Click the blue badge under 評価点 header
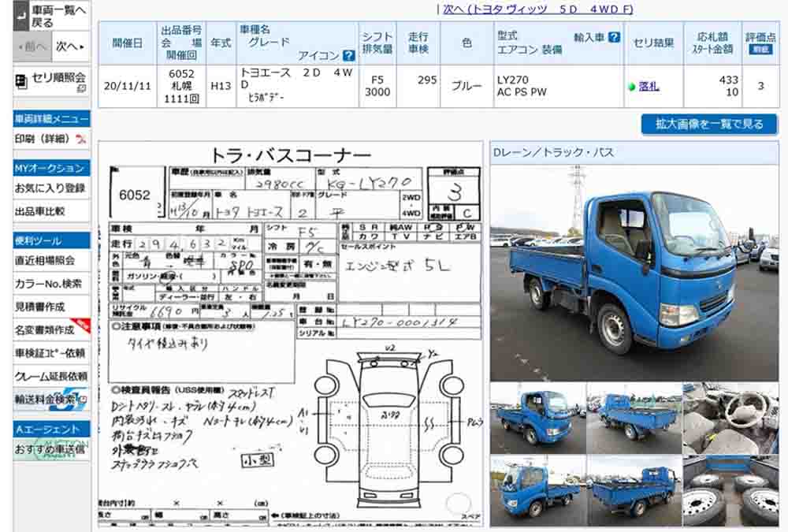The height and width of the screenshot is (532, 788). point(760,50)
